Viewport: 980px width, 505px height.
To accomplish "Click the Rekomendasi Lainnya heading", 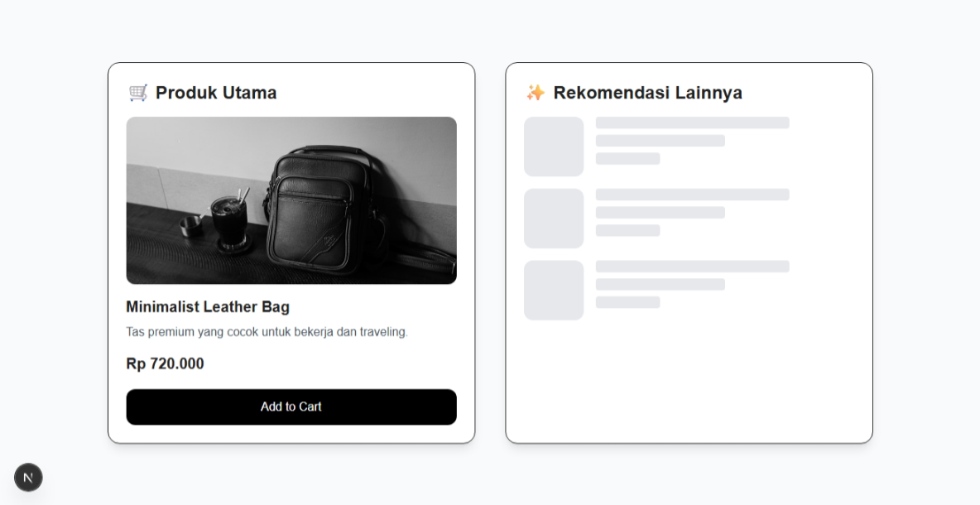I will pos(647,93).
